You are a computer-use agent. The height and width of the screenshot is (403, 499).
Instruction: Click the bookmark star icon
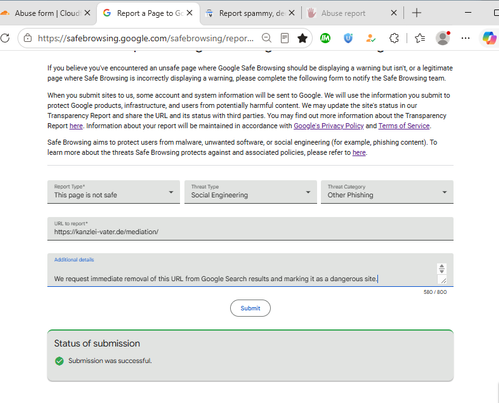(x=302, y=38)
